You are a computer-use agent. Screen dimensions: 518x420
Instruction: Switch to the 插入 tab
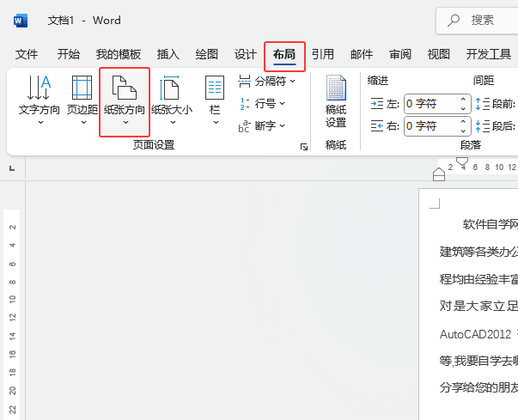click(168, 54)
